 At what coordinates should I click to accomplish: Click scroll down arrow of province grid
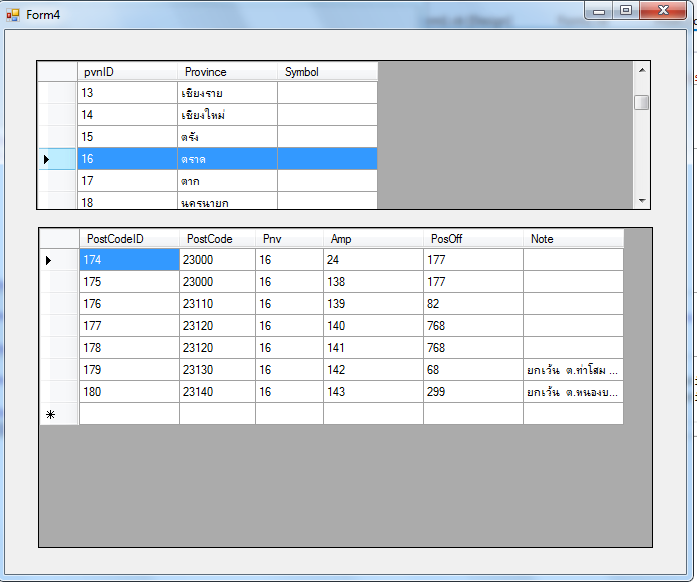coord(641,200)
